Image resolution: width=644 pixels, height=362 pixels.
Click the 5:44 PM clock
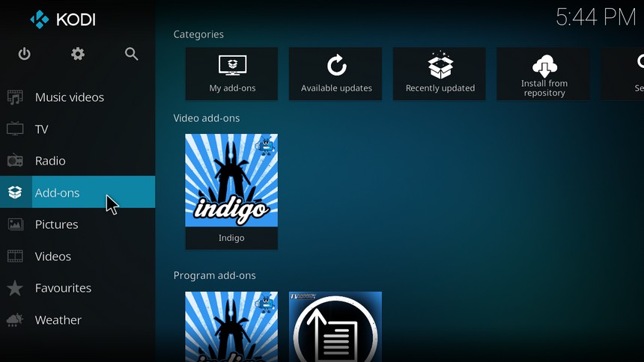click(596, 17)
